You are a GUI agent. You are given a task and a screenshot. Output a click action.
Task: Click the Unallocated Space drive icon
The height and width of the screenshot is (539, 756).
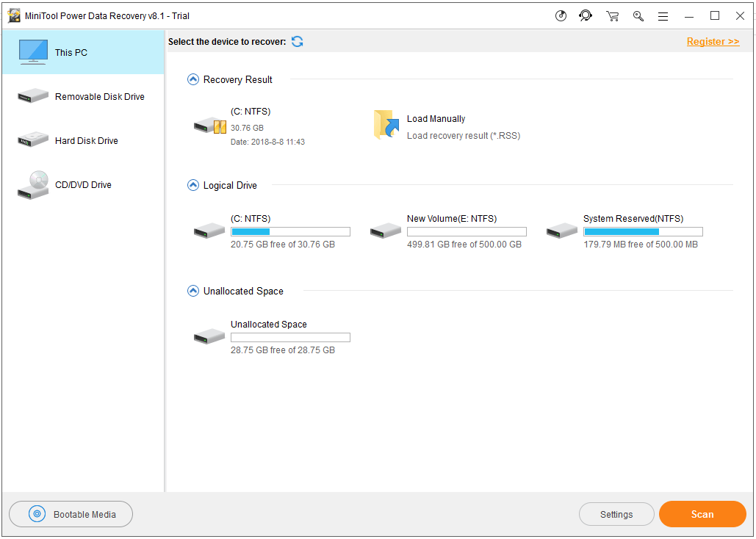(x=209, y=336)
